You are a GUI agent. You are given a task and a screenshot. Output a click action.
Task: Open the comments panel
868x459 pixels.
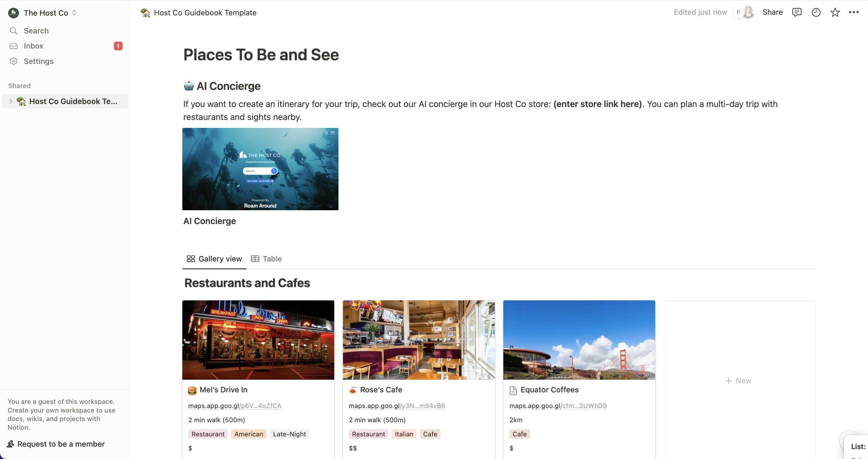(797, 12)
